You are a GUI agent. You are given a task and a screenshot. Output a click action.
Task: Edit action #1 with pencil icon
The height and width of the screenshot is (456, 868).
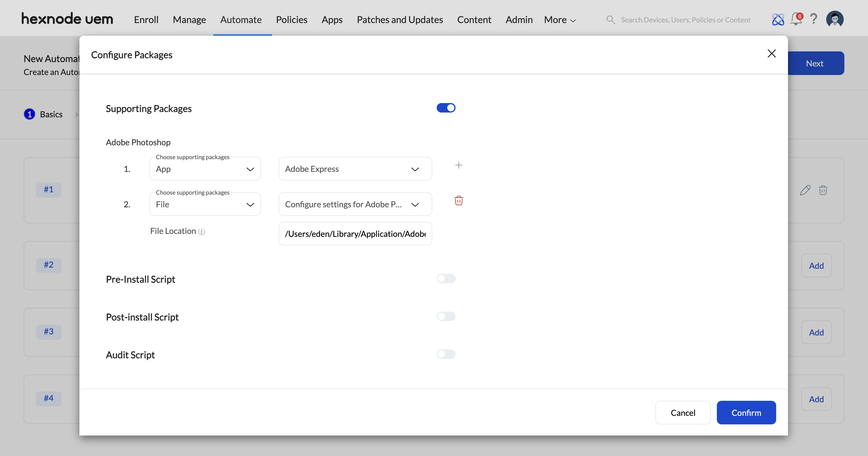(x=805, y=190)
